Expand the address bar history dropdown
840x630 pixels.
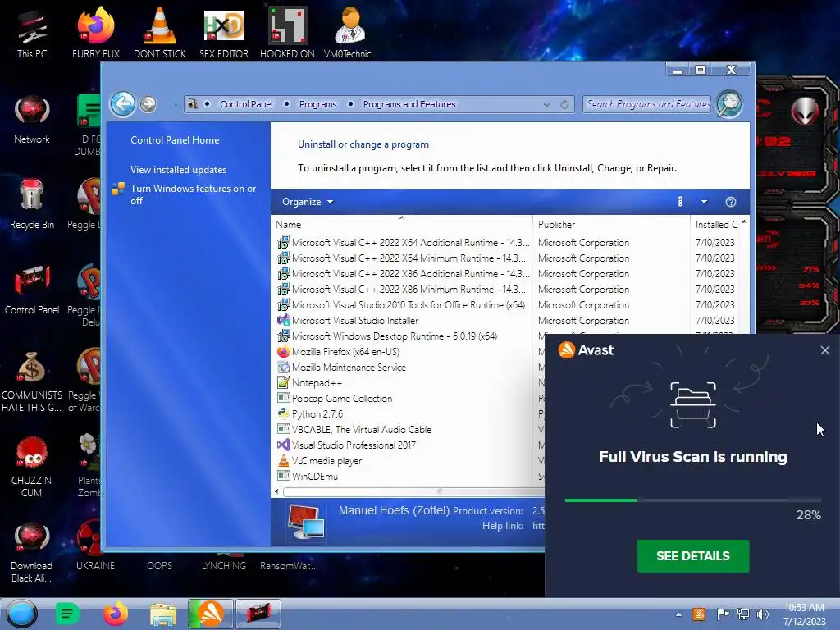point(546,104)
